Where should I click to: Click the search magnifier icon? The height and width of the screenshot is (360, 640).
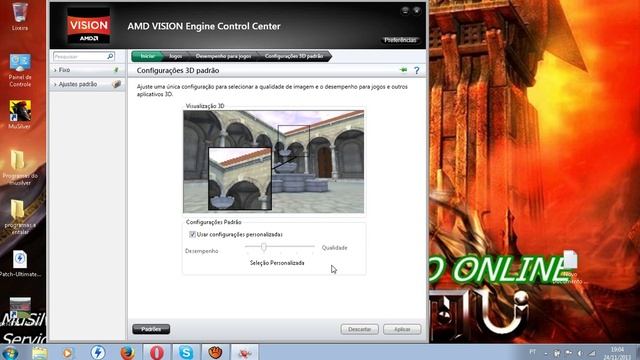(x=110, y=56)
